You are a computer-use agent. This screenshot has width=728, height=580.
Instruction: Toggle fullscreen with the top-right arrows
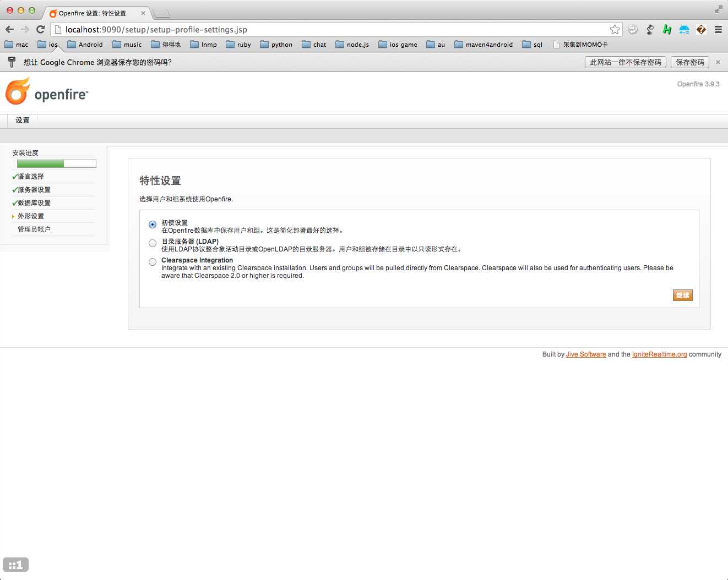[x=718, y=9]
